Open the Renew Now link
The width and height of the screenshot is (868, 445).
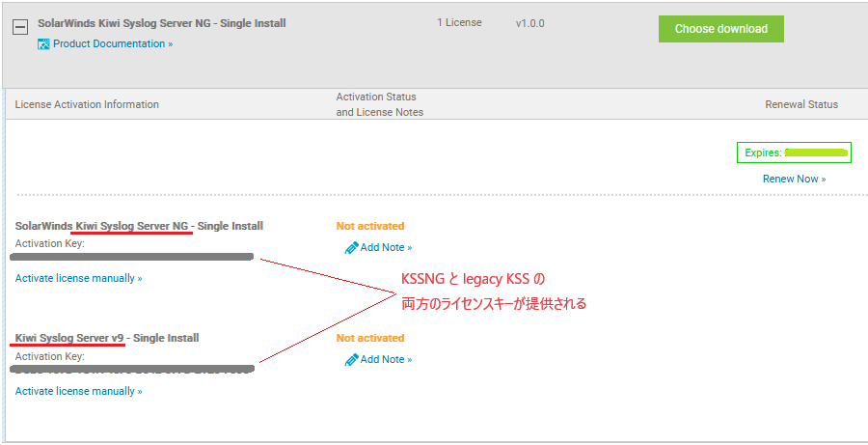point(794,179)
